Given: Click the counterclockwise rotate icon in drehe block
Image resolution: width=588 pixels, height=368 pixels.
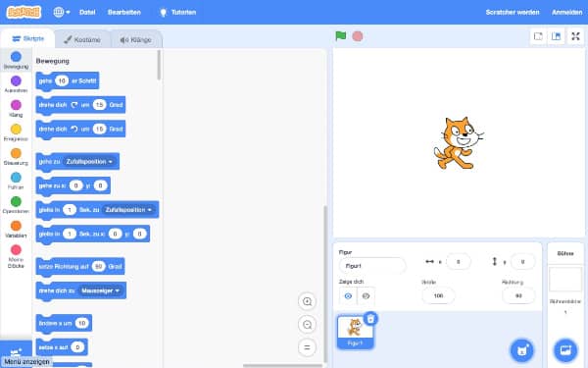Looking at the screenshot, I should point(73,129).
